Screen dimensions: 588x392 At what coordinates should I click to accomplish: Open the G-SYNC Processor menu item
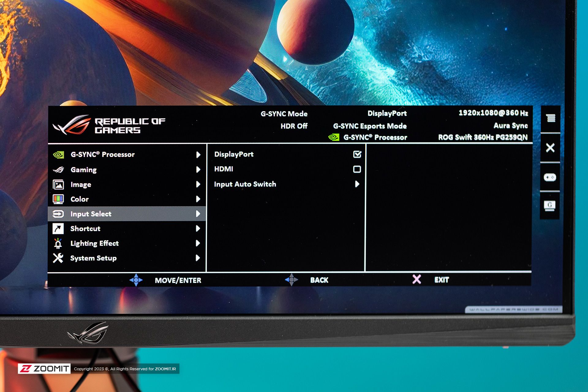tap(127, 155)
